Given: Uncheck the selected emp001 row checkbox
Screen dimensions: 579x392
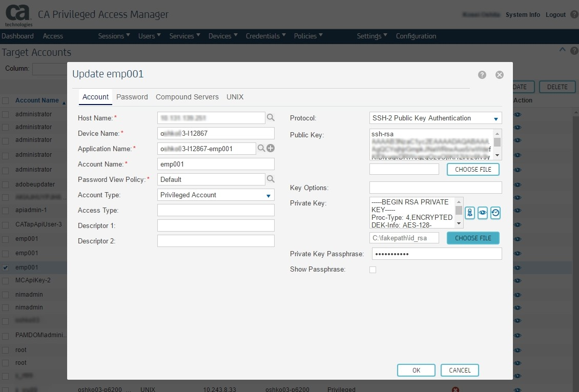Looking at the screenshot, I should [x=5, y=267].
